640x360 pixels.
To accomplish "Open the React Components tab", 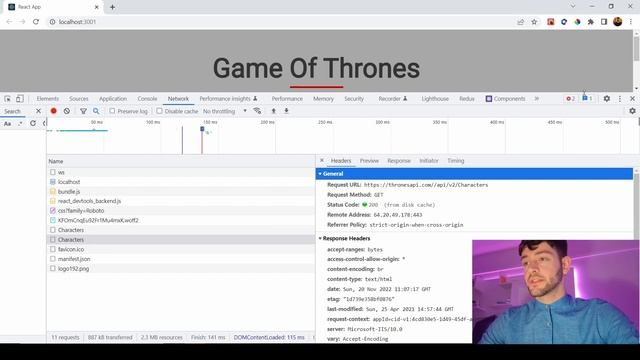I will 505,99.
